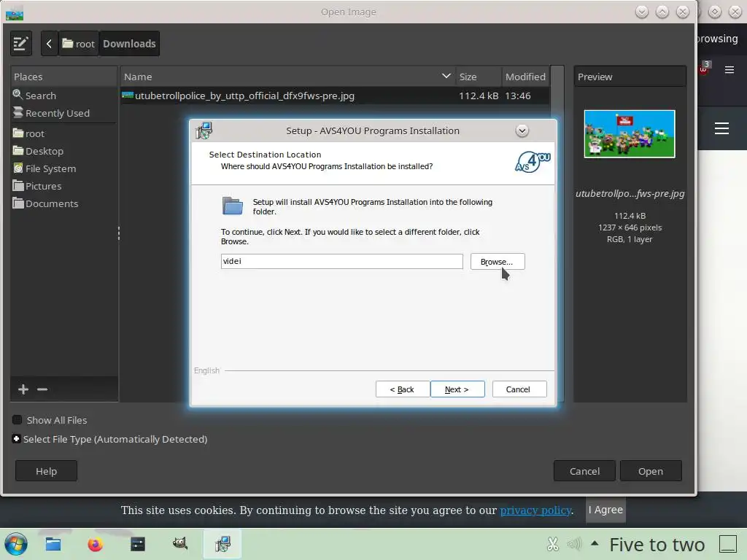This screenshot has width=747, height=560.
Task: Click the type-a-file-name pencil icon
Action: tap(21, 44)
